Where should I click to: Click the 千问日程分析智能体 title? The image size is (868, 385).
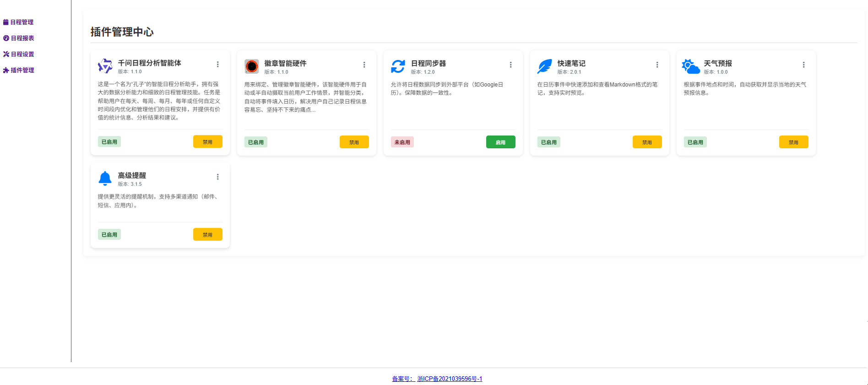coord(150,63)
